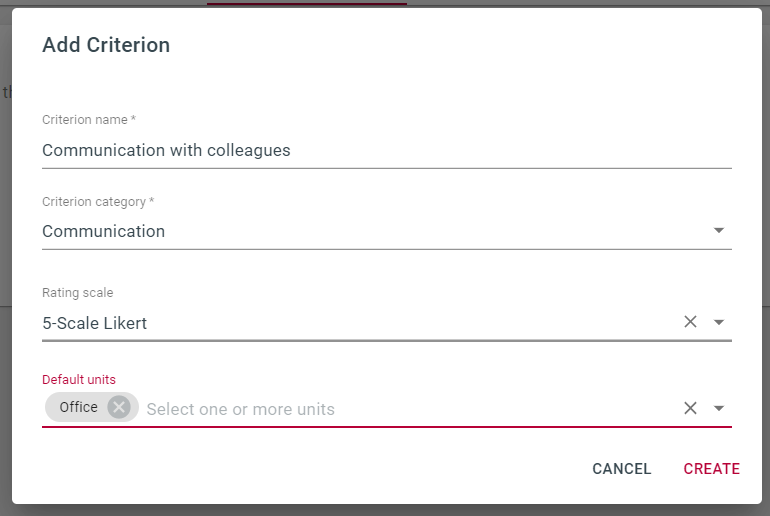Remove the Office chip from Default units
This screenshot has height=516, width=770.
pyautogui.click(x=119, y=407)
